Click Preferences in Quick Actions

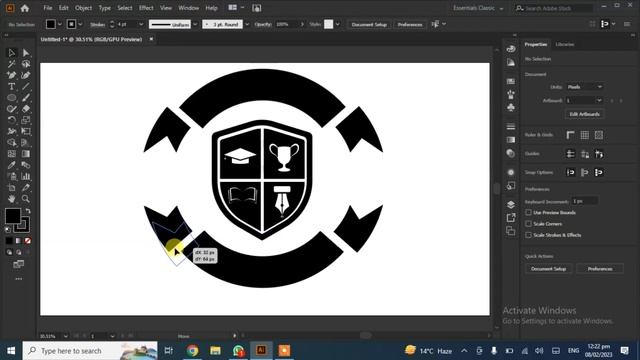[600, 269]
